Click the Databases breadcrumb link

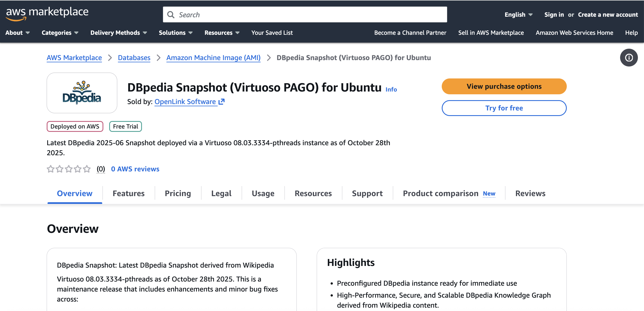[134, 58]
